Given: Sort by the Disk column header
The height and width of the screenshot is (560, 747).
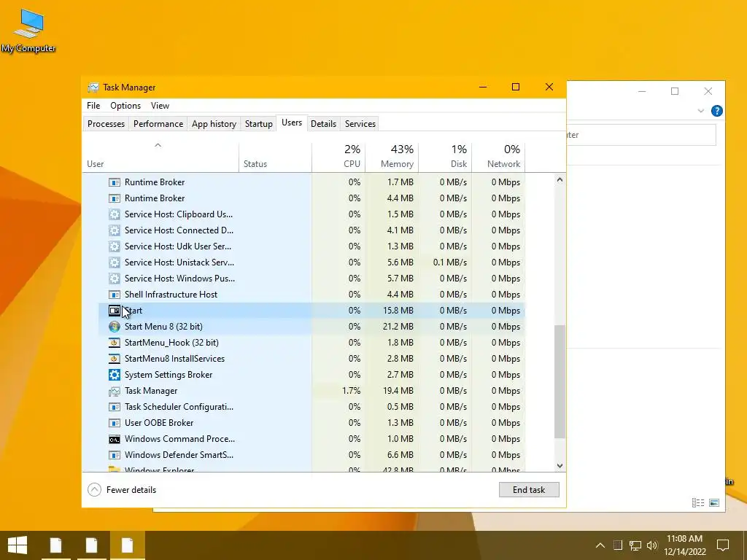Looking at the screenshot, I should click(445, 157).
